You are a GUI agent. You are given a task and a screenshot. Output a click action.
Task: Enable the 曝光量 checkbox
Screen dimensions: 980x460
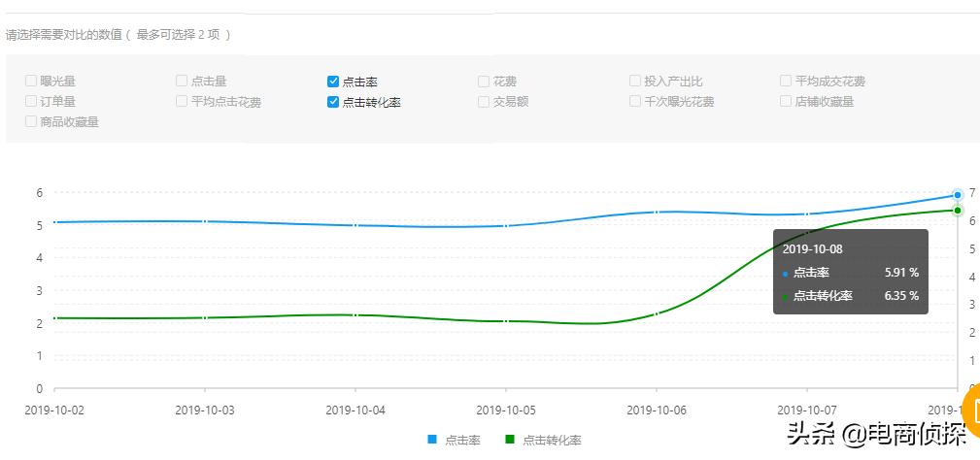[32, 82]
